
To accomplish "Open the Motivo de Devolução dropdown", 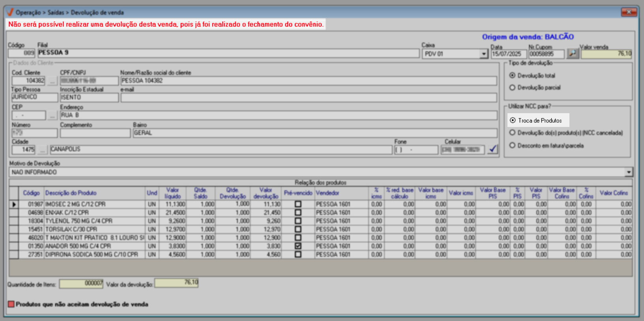I will click(628, 172).
